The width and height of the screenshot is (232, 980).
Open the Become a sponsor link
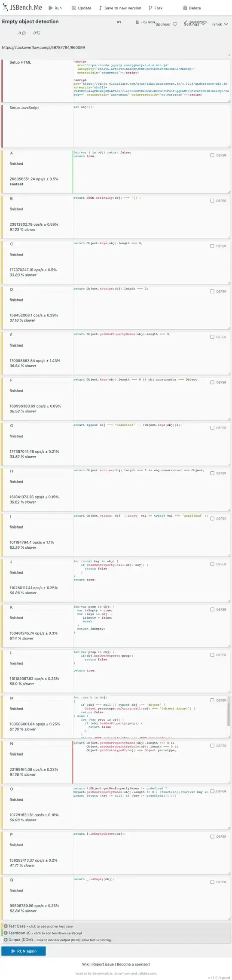point(133,965)
